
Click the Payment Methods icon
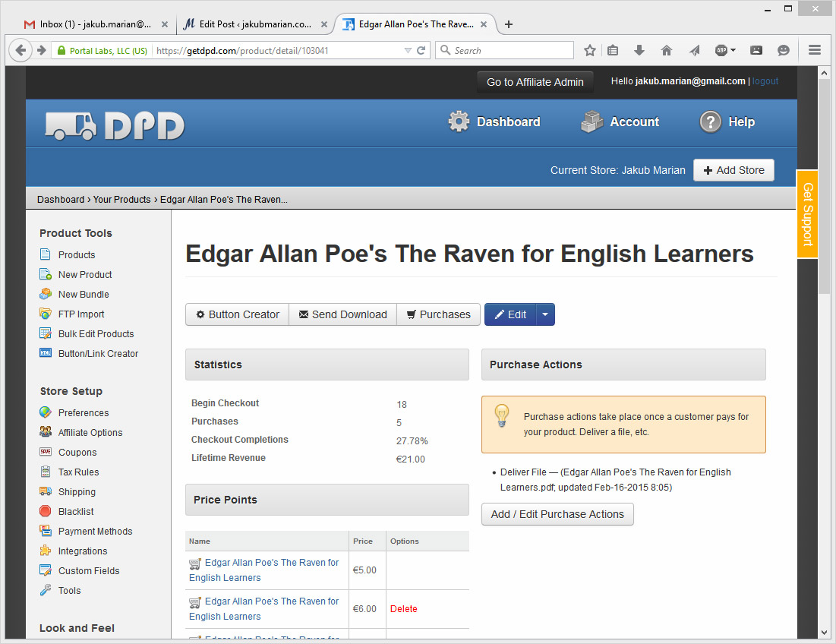coord(46,530)
